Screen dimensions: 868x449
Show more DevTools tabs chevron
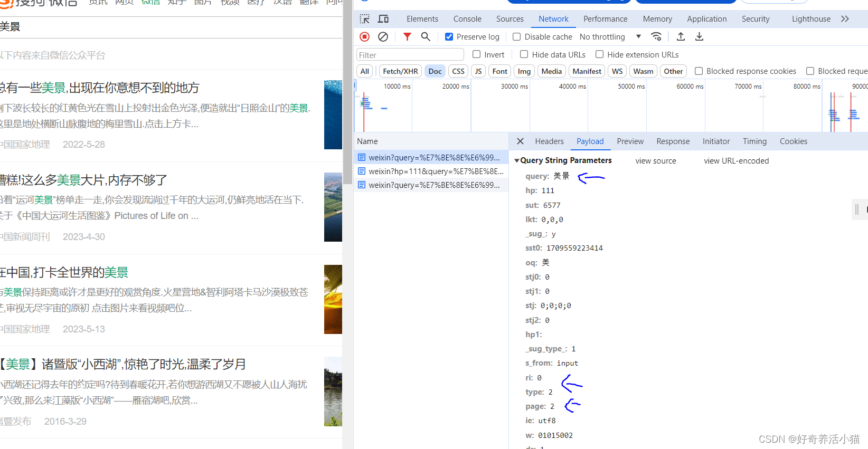(x=845, y=19)
